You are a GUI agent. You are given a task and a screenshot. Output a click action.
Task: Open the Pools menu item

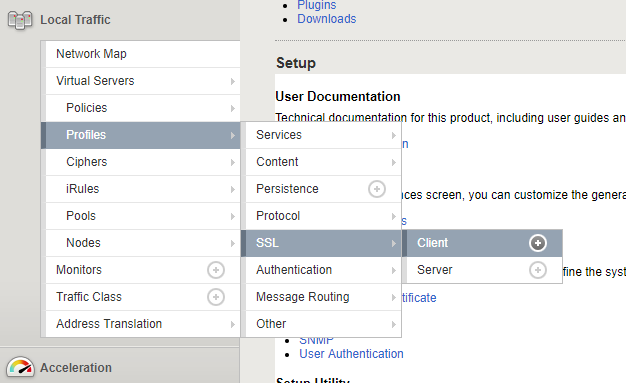pyautogui.click(x=143, y=216)
